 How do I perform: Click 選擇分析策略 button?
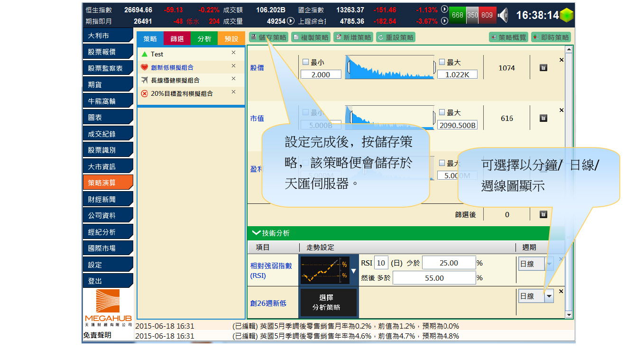(329, 303)
